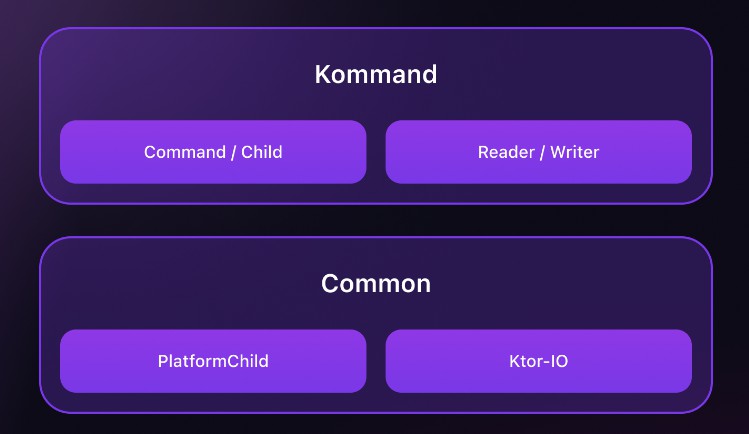Click the word Writer in the Kommand panel
Screen dimensions: 749x434
(575, 152)
